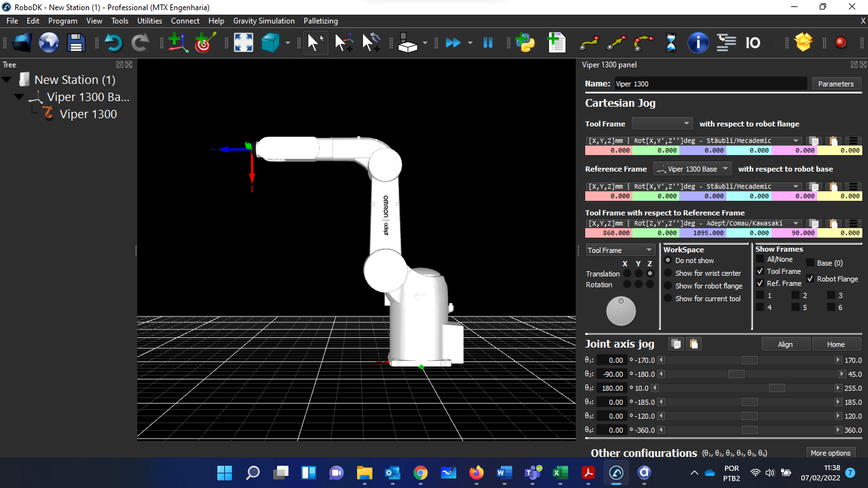Click the Parameters button
868x488 pixels.
point(836,84)
